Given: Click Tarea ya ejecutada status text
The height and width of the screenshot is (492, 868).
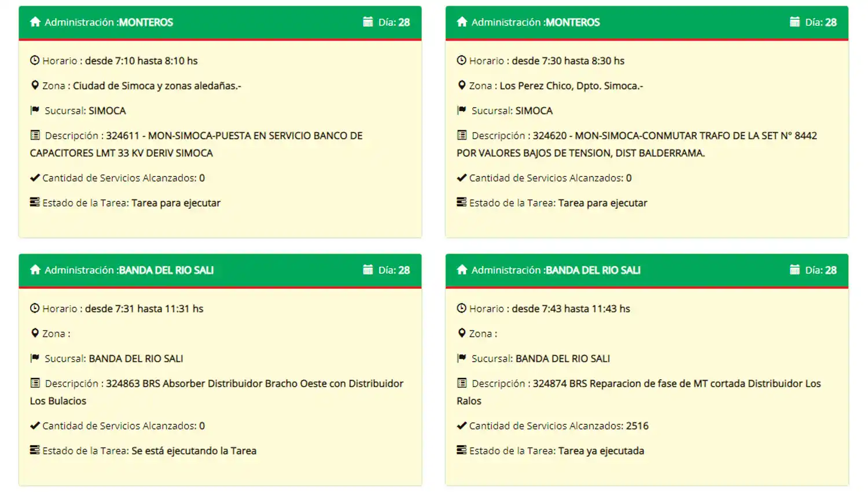Looking at the screenshot, I should point(601,450).
